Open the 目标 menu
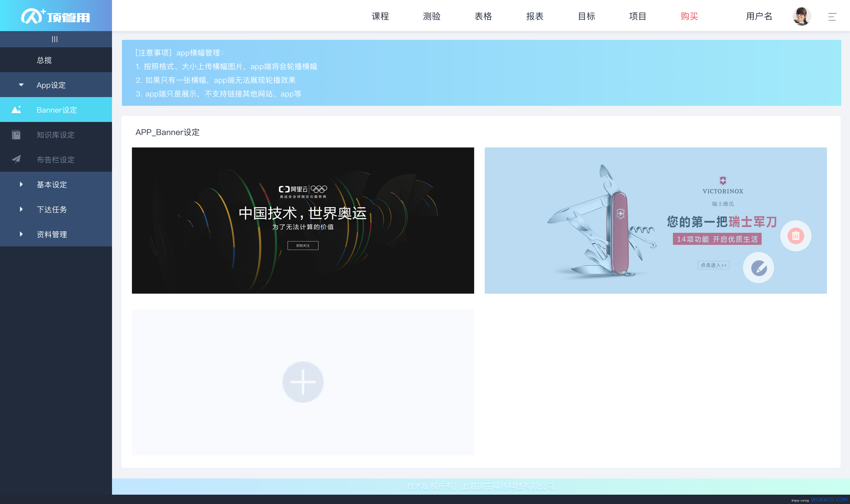Image resolution: width=850 pixels, height=504 pixels. coord(586,16)
